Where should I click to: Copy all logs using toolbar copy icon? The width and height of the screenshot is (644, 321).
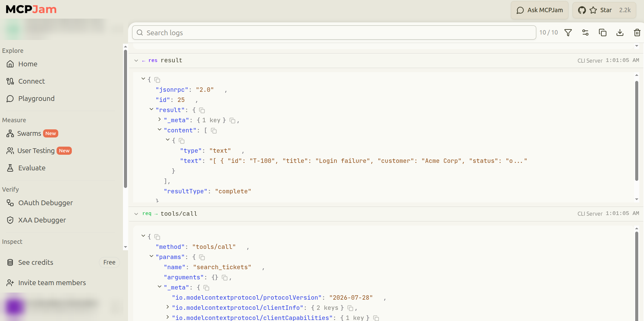603,33
